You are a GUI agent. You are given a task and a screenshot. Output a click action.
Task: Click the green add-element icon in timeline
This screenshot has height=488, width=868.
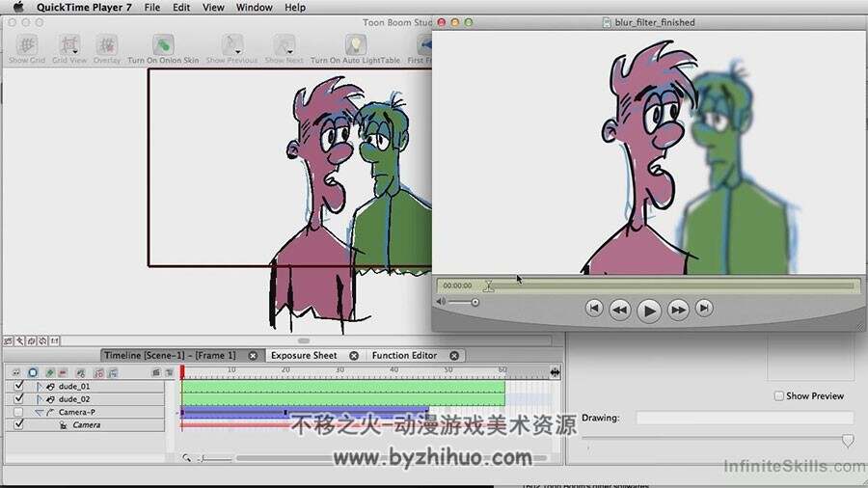click(49, 372)
